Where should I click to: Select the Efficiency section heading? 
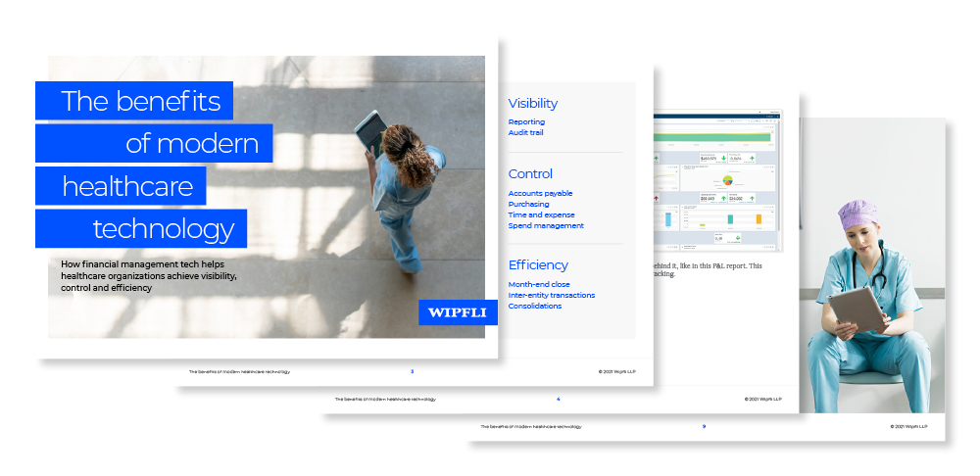pyautogui.click(x=538, y=264)
